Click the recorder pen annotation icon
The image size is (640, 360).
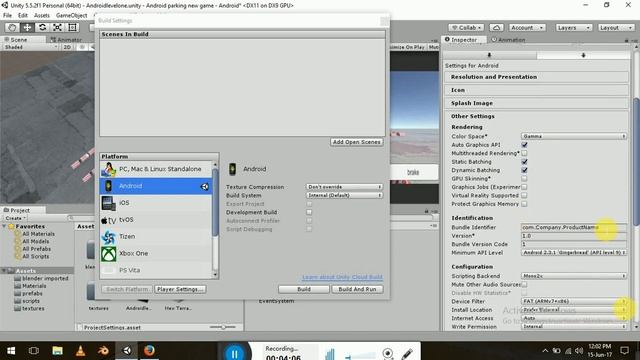click(407, 353)
